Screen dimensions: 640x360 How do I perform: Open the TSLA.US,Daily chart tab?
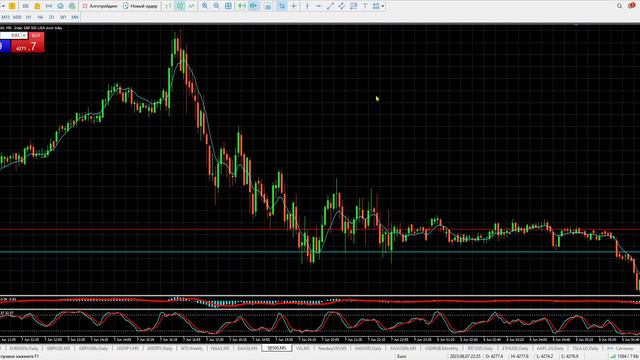tap(585, 349)
